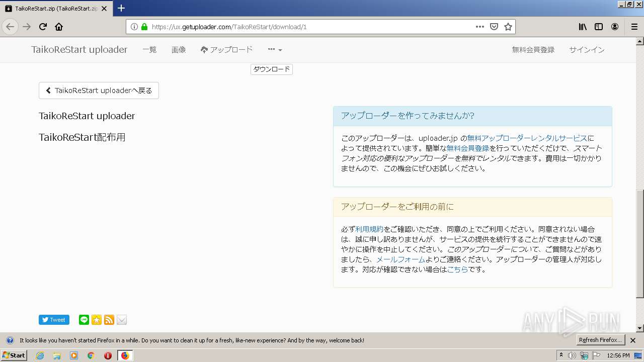Follow the こちら link
The height and width of the screenshot is (362, 644).
point(457,269)
